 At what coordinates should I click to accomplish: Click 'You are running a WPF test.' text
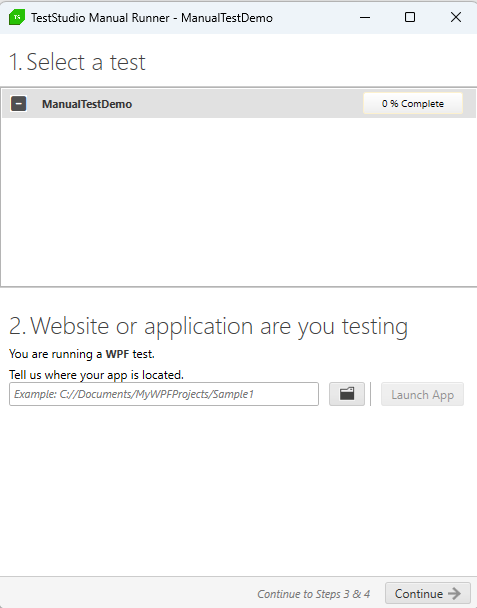pyautogui.click(x=82, y=354)
